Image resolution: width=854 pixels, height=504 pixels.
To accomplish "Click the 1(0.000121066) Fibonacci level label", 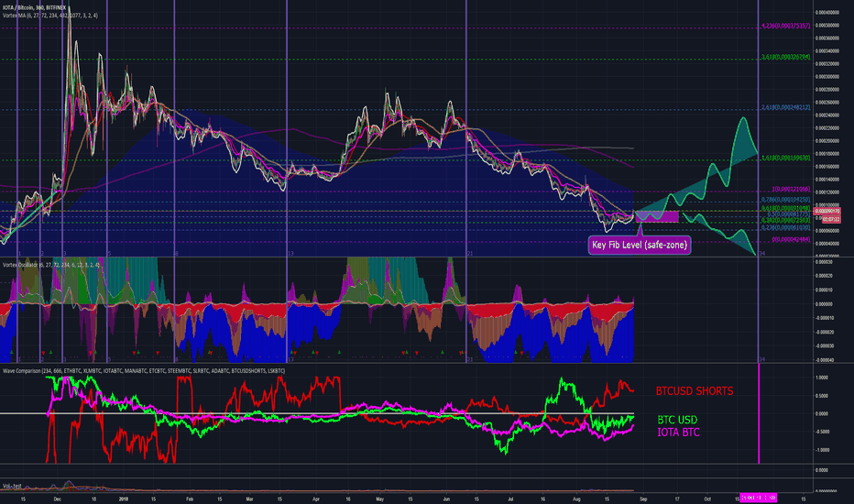I will [791, 189].
